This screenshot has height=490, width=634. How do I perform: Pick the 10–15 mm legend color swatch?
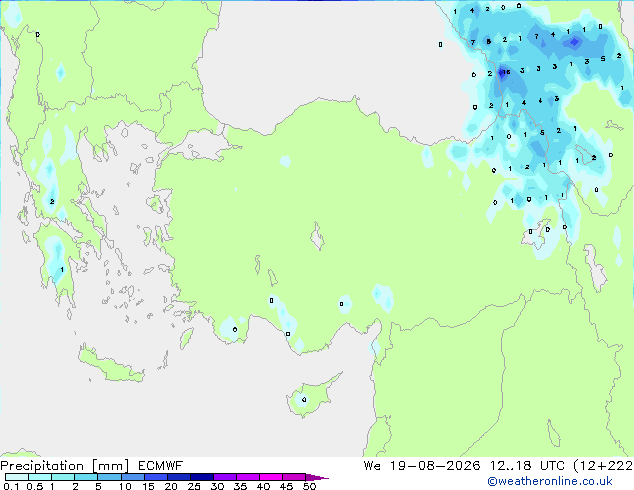tap(132, 477)
